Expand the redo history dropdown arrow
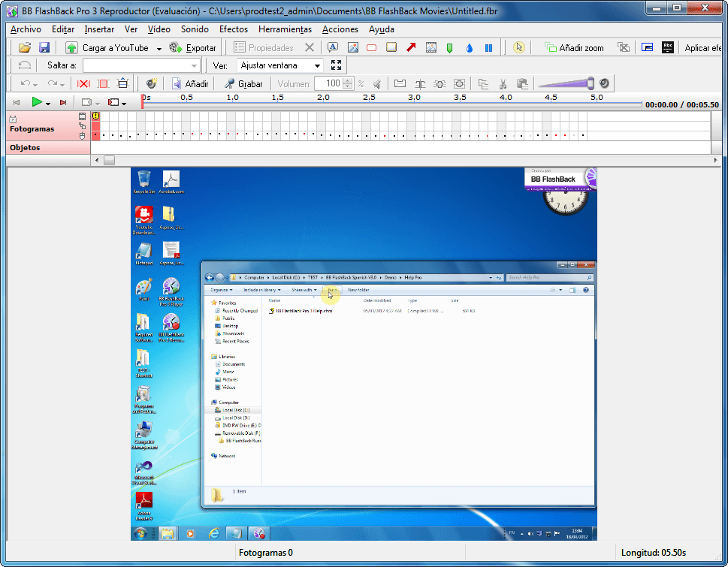The width and height of the screenshot is (728, 567). pyautogui.click(x=62, y=85)
